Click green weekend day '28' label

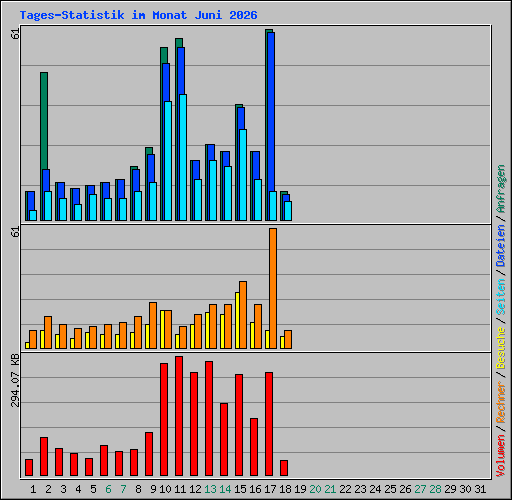click(x=435, y=489)
